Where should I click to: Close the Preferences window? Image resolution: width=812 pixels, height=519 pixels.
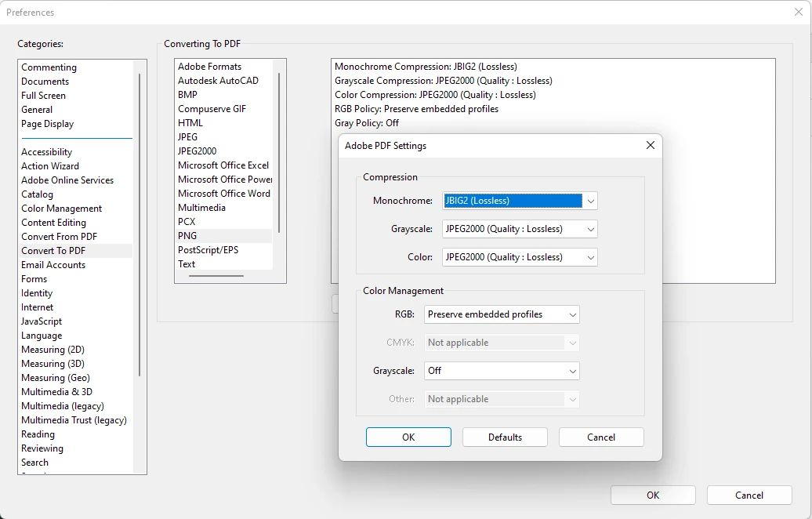pos(799,12)
